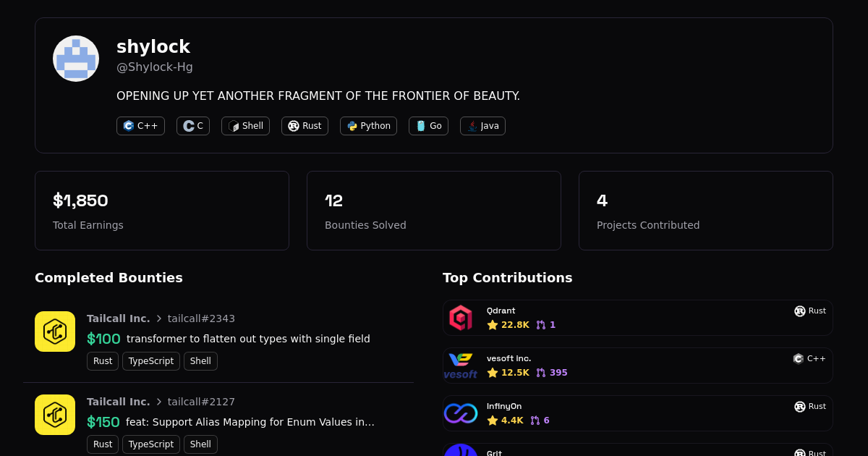Select the Java language tag

click(482, 126)
